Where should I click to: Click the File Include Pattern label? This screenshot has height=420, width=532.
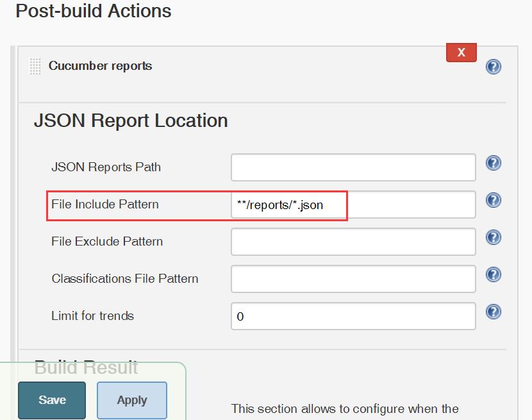coord(105,205)
